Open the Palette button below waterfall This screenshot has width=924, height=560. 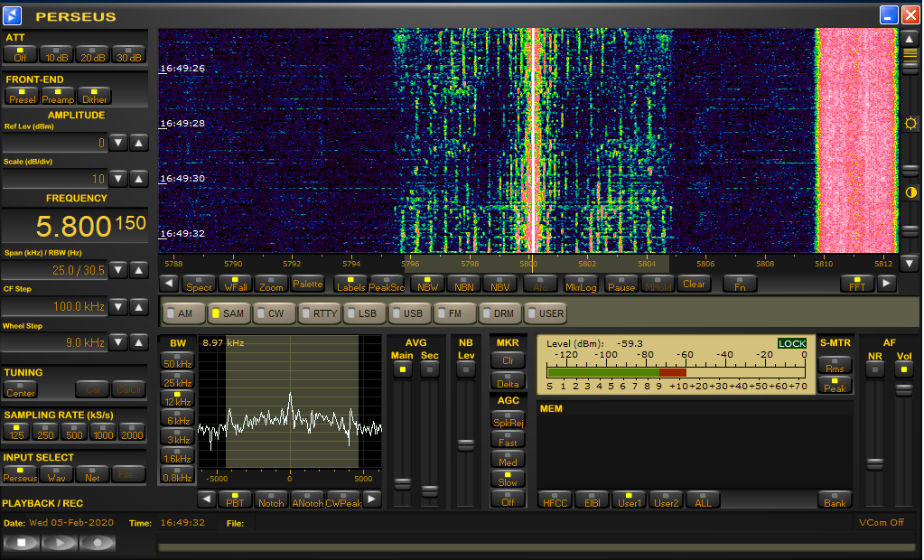307,284
